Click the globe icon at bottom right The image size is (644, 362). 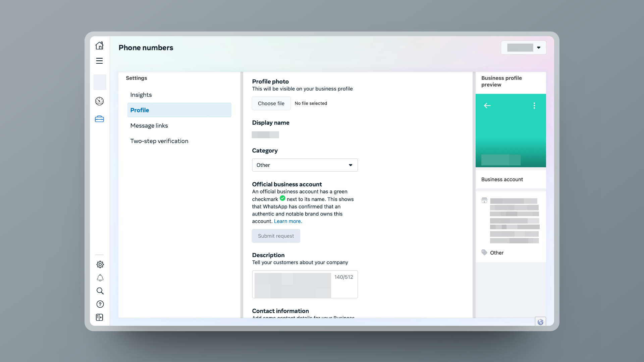pos(540,322)
